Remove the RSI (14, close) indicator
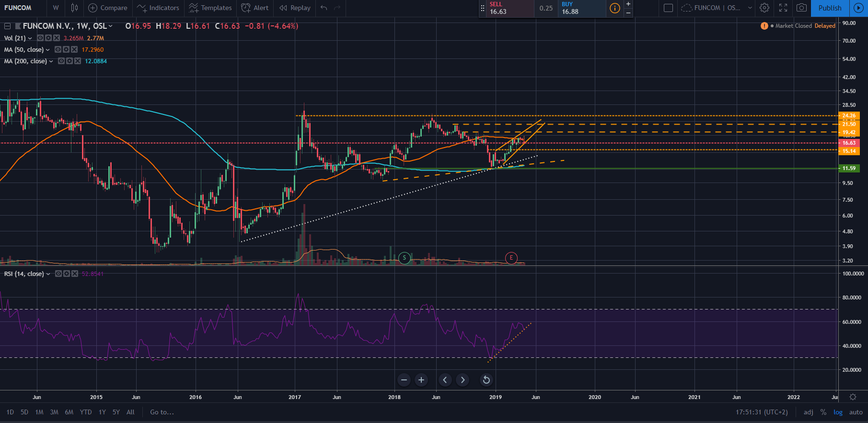 coord(74,274)
